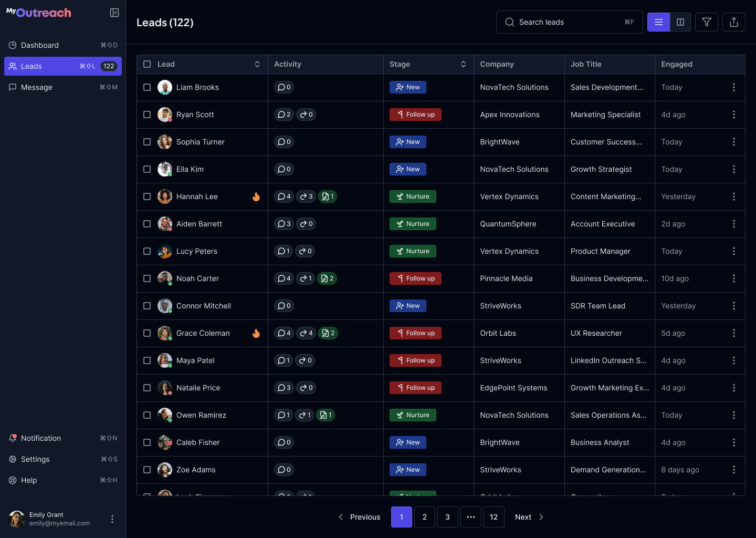Screen dimensions: 756x538
Task: Sort by Lead column arrows
Action: pos(257,64)
